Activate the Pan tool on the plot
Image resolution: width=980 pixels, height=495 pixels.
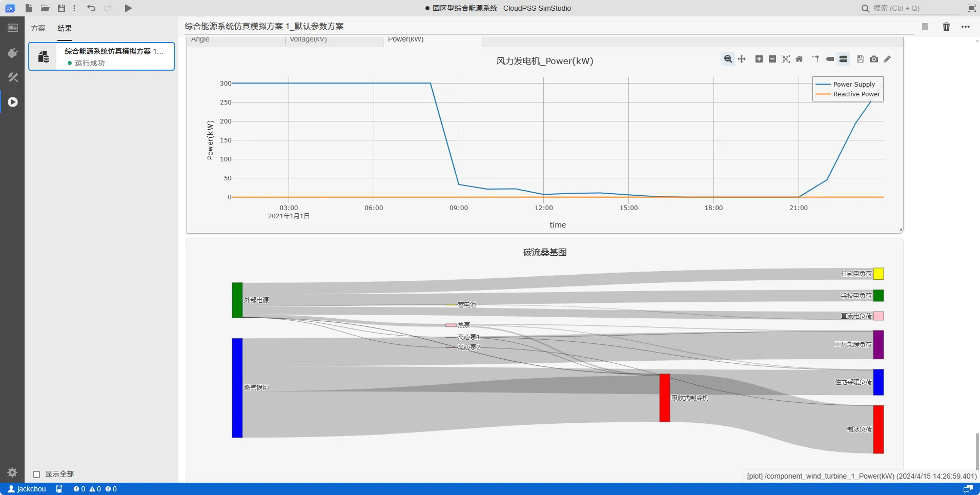(x=742, y=59)
